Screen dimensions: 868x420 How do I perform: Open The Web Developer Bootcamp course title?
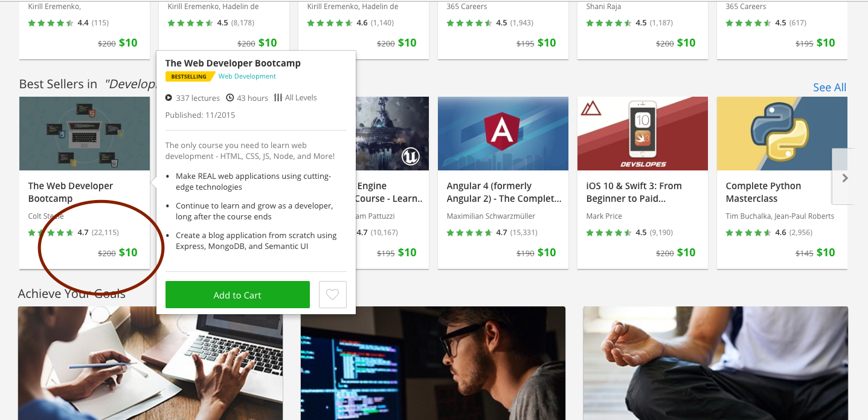click(71, 192)
